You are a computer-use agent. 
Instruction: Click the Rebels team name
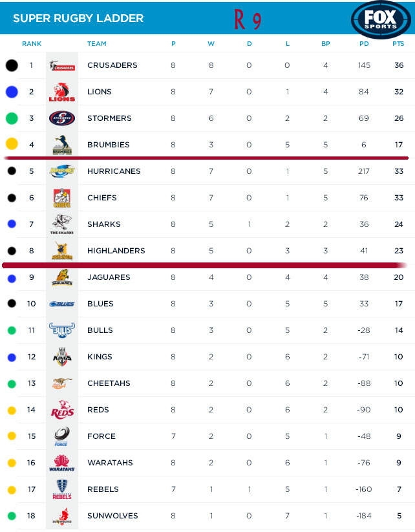(x=103, y=489)
